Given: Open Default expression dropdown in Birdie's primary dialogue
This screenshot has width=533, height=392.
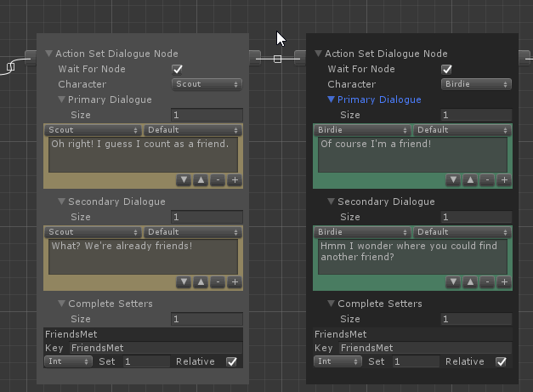Looking at the screenshot, I should point(462,130).
